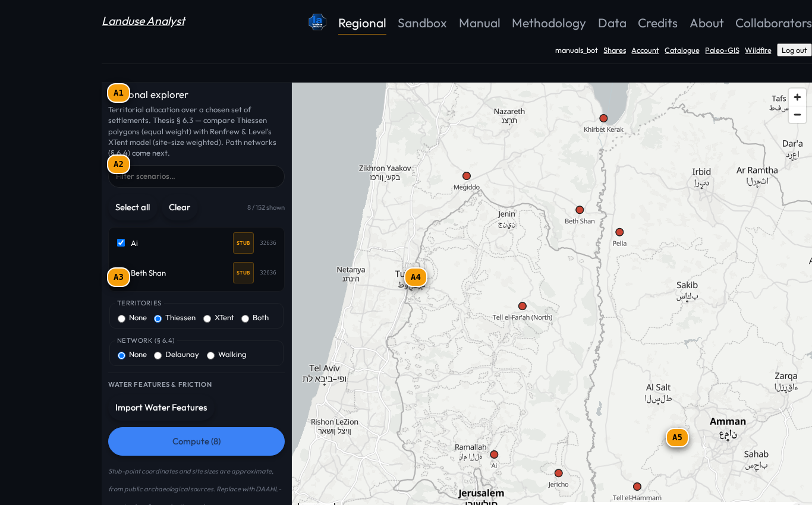Set Territories to Thiessen

tap(158, 318)
